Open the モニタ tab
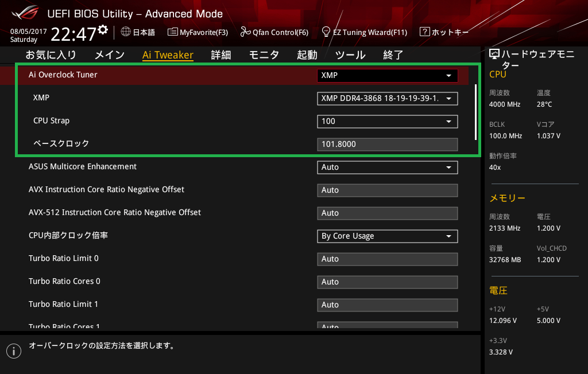 pos(264,55)
